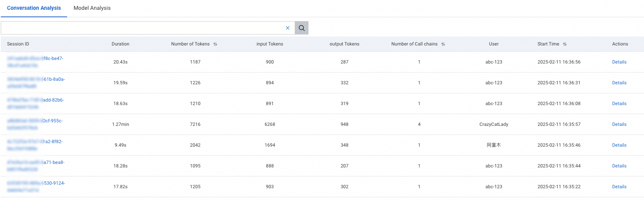The image size is (644, 200).
Task: Select the Conversation Analysis tab
Action: 34,8
